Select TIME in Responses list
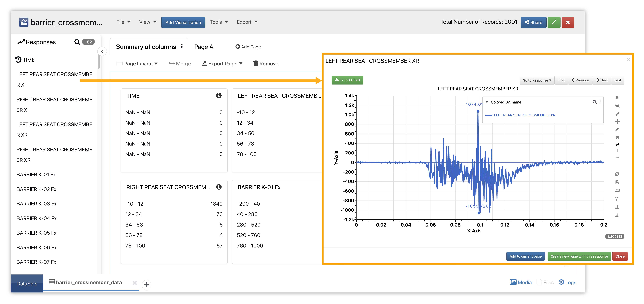Viewport: 644px width, 304px height. coord(25,60)
